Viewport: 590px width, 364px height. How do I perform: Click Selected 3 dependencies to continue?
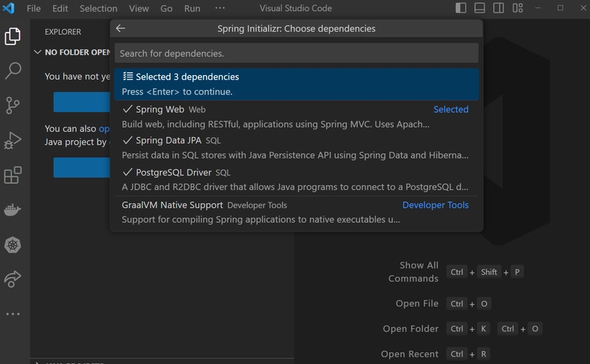point(296,84)
